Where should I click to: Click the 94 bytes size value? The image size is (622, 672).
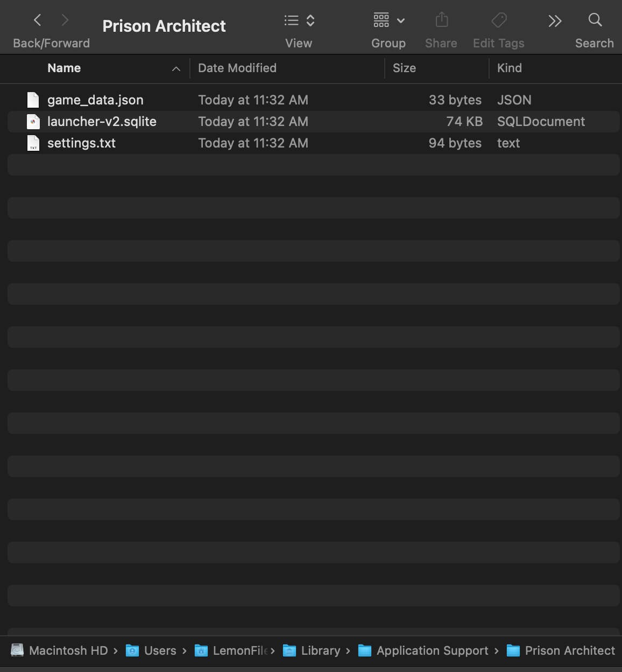coord(455,143)
